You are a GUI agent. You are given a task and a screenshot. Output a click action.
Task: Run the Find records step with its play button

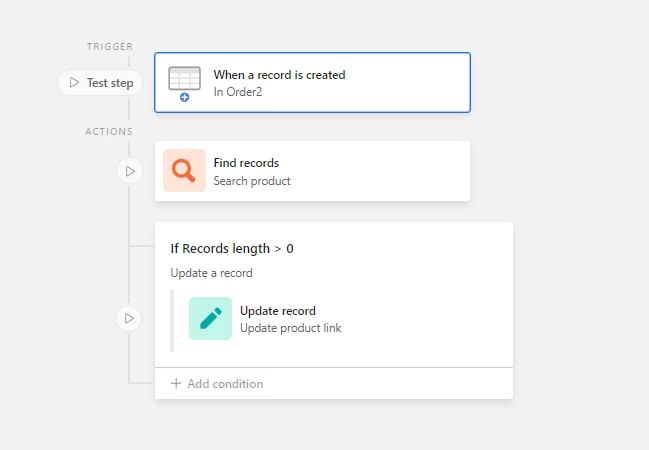pos(130,171)
